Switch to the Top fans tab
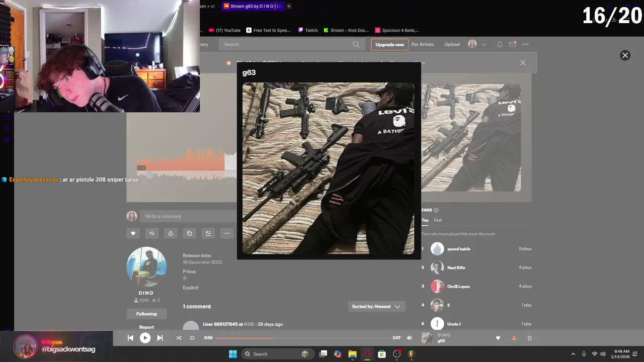This screenshot has width=644, height=362. 425,220
